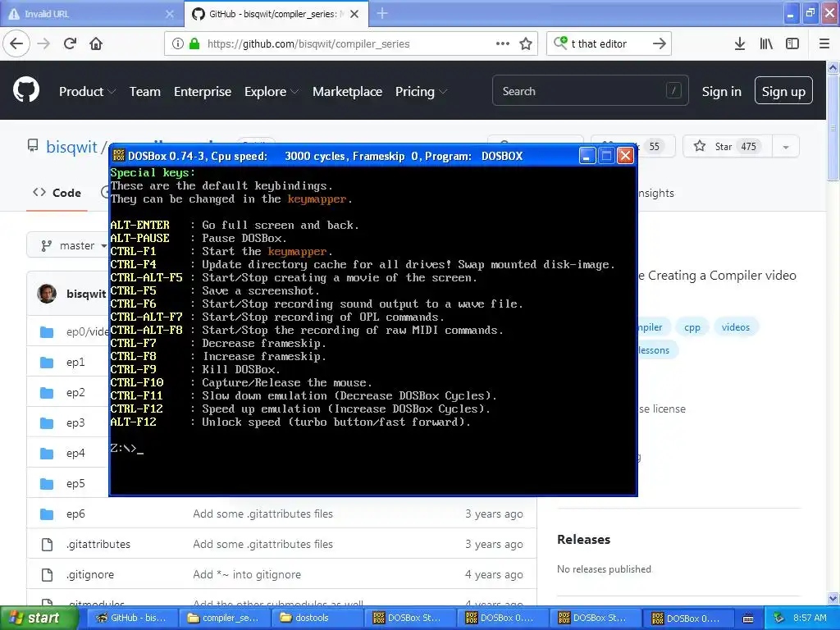The width and height of the screenshot is (840, 630).
Task: Submit search with the go arrow
Action: (660, 43)
